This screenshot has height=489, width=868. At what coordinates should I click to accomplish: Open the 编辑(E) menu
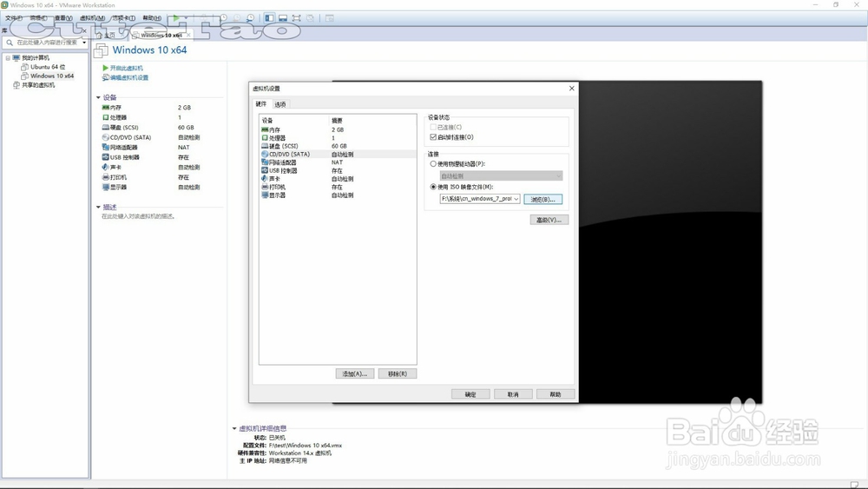pyautogui.click(x=38, y=18)
